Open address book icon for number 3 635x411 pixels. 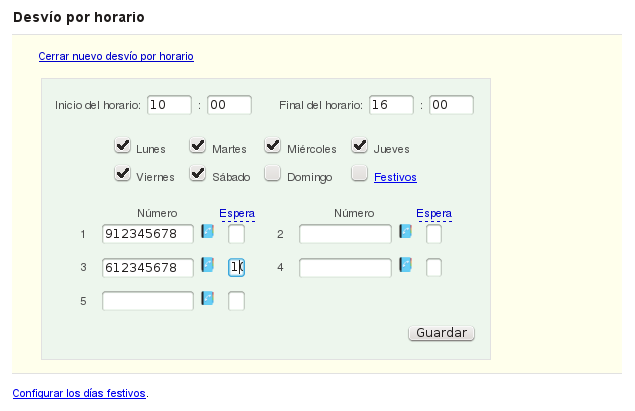(x=208, y=266)
